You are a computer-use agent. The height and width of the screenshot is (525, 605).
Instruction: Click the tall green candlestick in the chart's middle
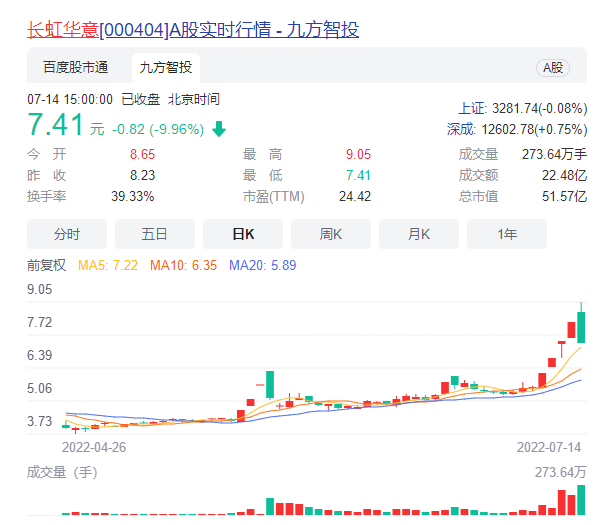(x=270, y=385)
